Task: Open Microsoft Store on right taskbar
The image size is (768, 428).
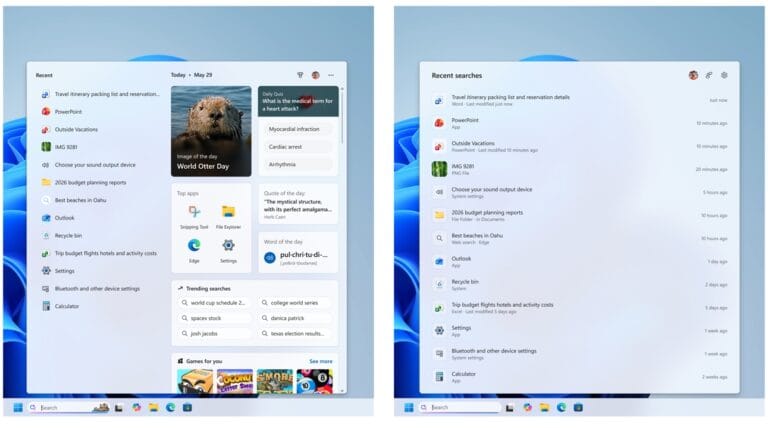Action: [x=578, y=407]
